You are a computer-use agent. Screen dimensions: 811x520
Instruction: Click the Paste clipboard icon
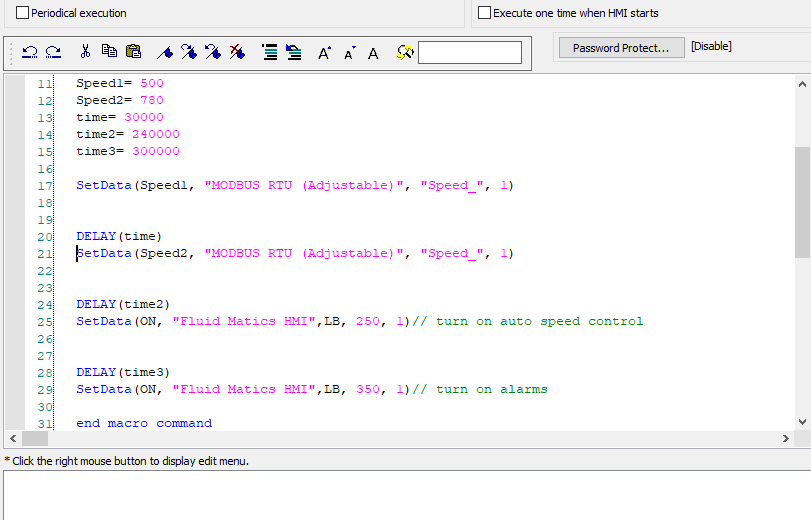133,52
